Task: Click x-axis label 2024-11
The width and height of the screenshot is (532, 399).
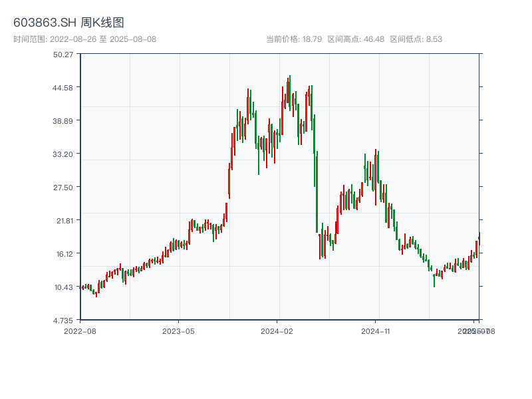Action: [x=376, y=331]
